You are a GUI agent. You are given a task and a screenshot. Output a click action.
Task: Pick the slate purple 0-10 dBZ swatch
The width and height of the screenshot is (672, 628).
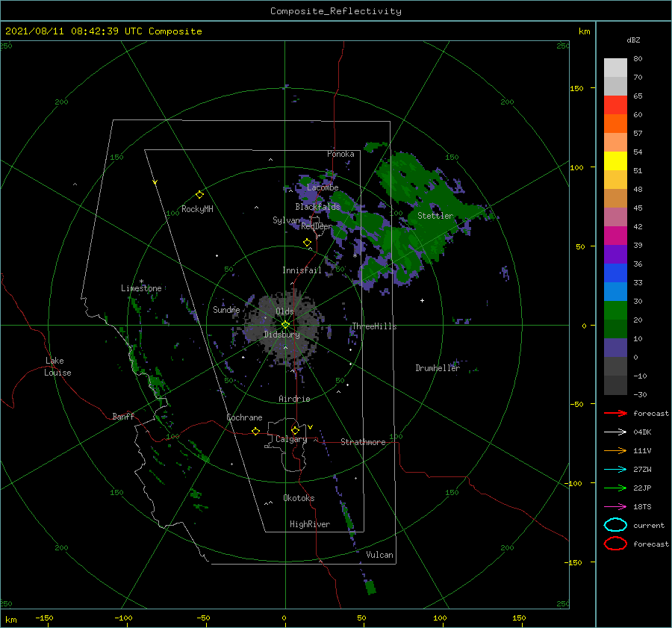615,348
